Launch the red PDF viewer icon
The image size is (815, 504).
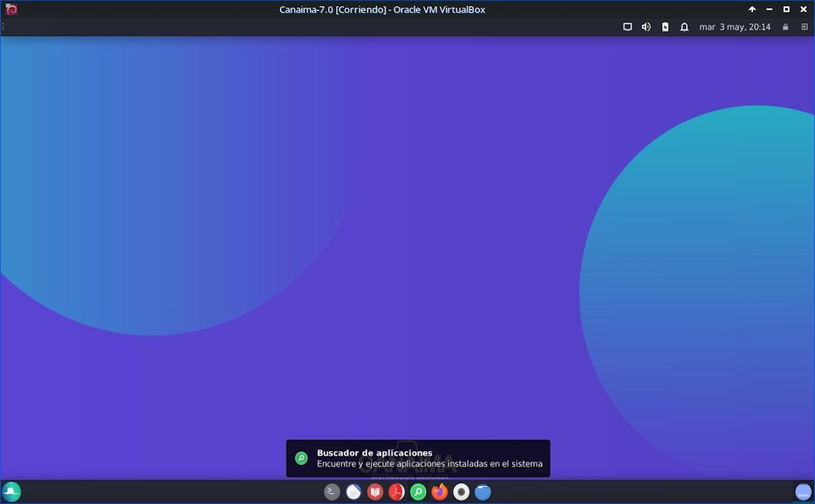click(x=397, y=492)
